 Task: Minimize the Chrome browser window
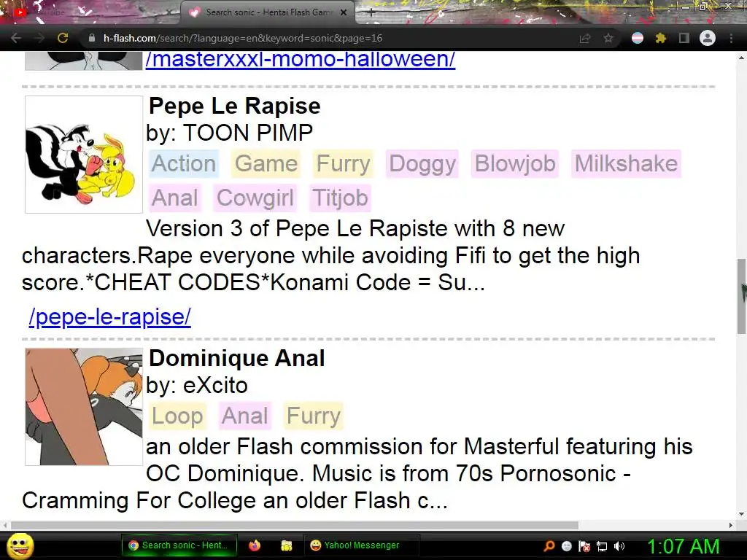click(686, 7)
